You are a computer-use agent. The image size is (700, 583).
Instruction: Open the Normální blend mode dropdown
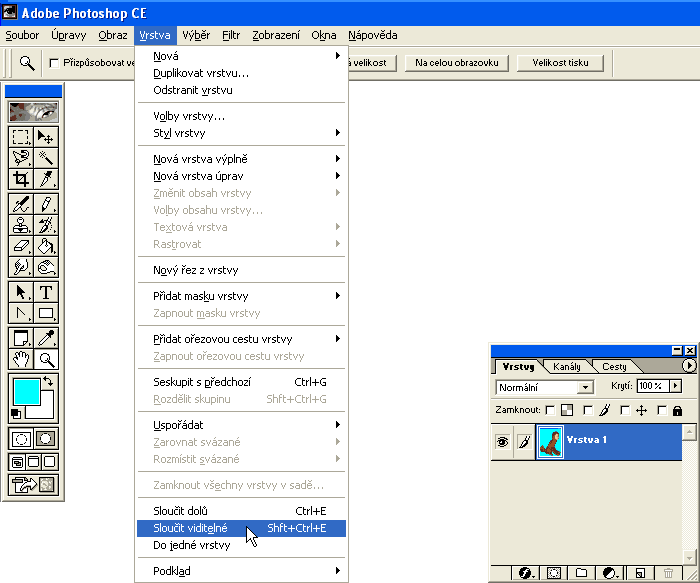point(585,387)
